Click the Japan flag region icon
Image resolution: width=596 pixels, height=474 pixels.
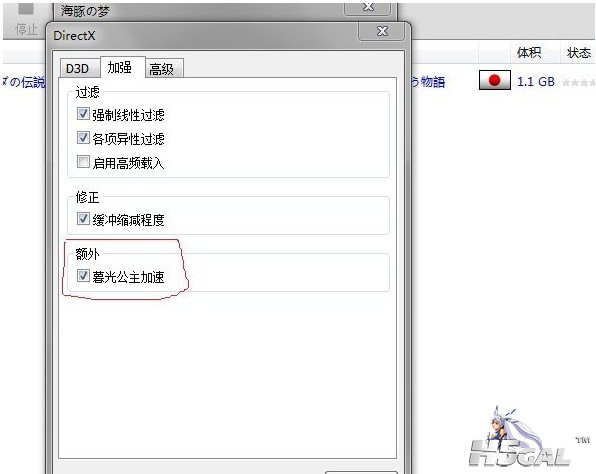(x=494, y=80)
